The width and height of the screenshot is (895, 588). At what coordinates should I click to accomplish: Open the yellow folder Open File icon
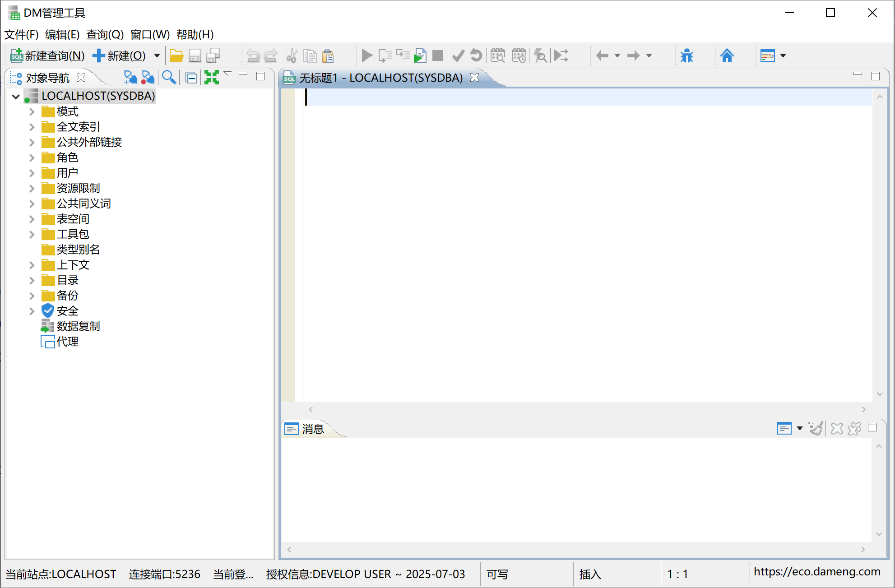point(176,56)
